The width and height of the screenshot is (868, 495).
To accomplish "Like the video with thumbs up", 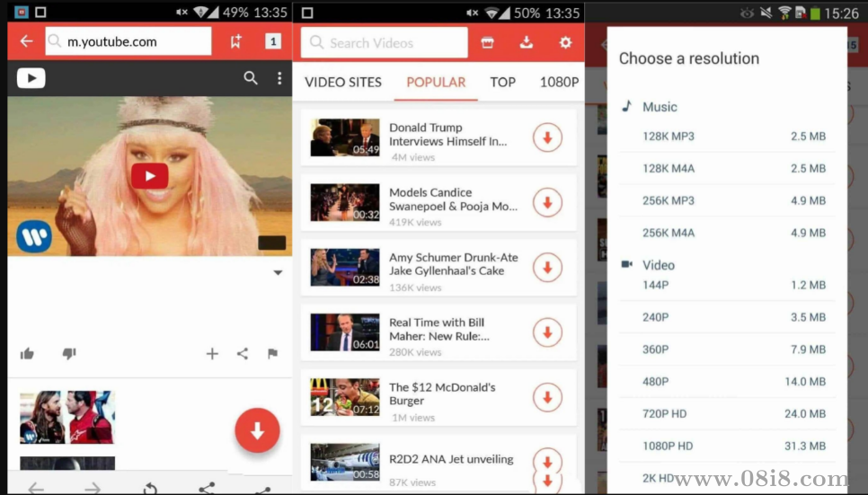I will coord(27,353).
